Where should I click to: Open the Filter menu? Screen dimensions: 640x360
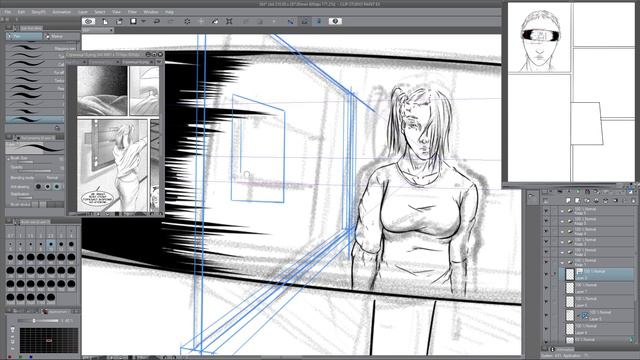tap(132, 12)
